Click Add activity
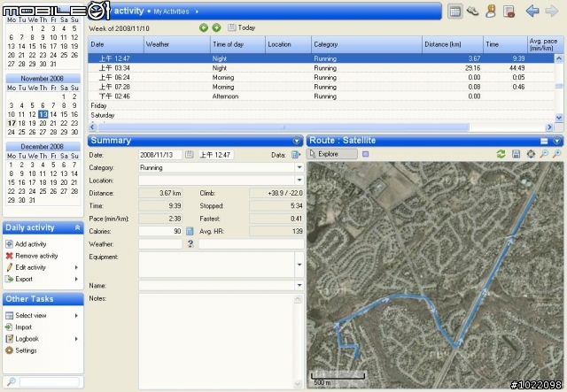 (x=31, y=244)
